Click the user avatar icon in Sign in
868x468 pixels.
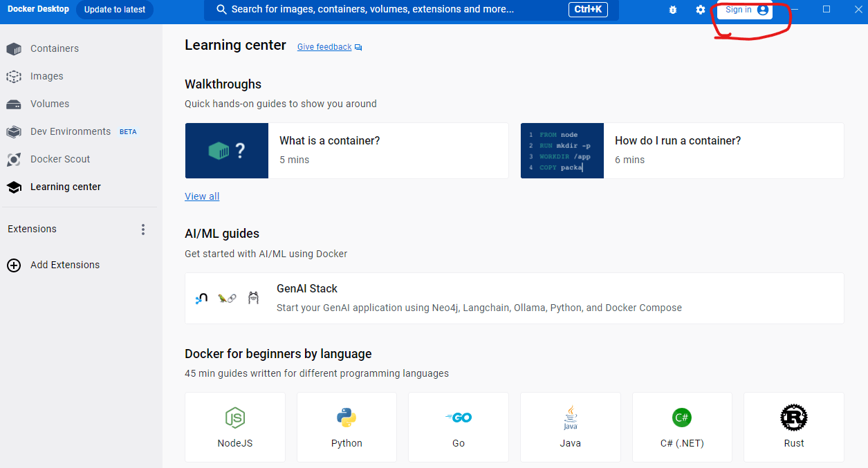pos(763,10)
